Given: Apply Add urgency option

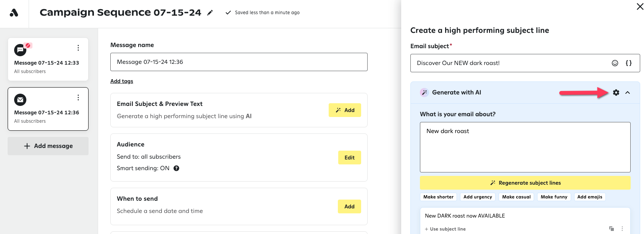Looking at the screenshot, I should point(478,197).
